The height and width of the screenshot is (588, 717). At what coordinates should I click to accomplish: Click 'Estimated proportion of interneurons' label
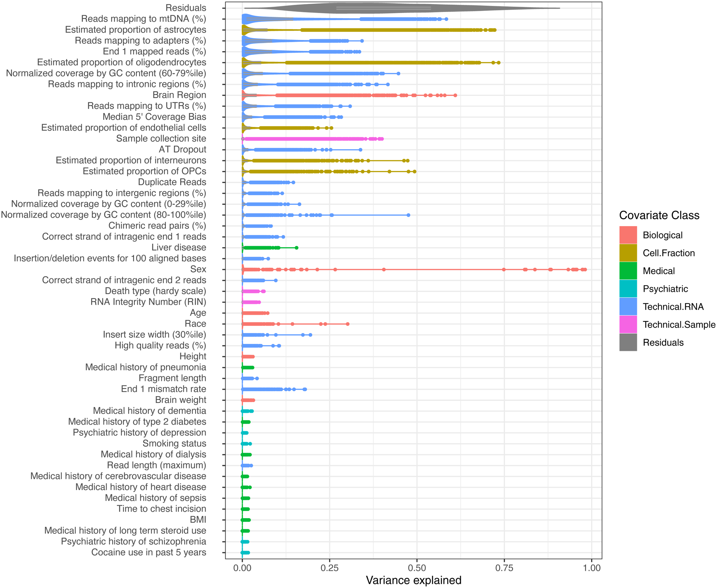point(131,160)
